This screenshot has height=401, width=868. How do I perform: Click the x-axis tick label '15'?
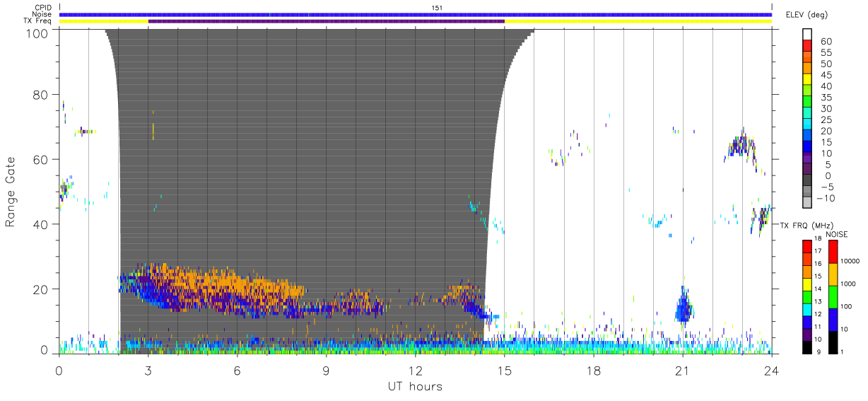pyautogui.click(x=505, y=371)
